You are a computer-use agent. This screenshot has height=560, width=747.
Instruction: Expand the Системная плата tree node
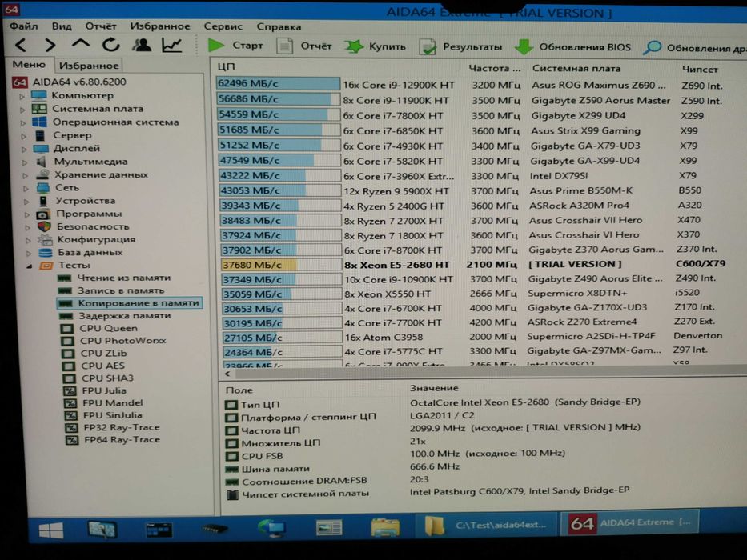point(22,110)
